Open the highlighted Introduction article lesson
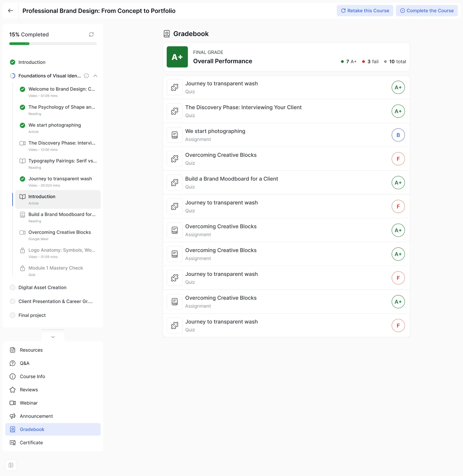The image size is (463, 476). pyautogui.click(x=58, y=200)
